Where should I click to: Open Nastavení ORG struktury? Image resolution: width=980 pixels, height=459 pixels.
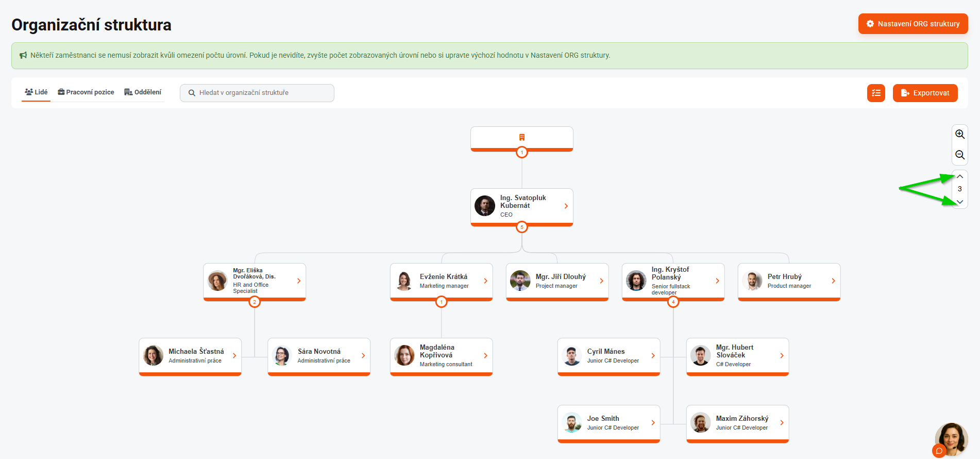point(913,24)
